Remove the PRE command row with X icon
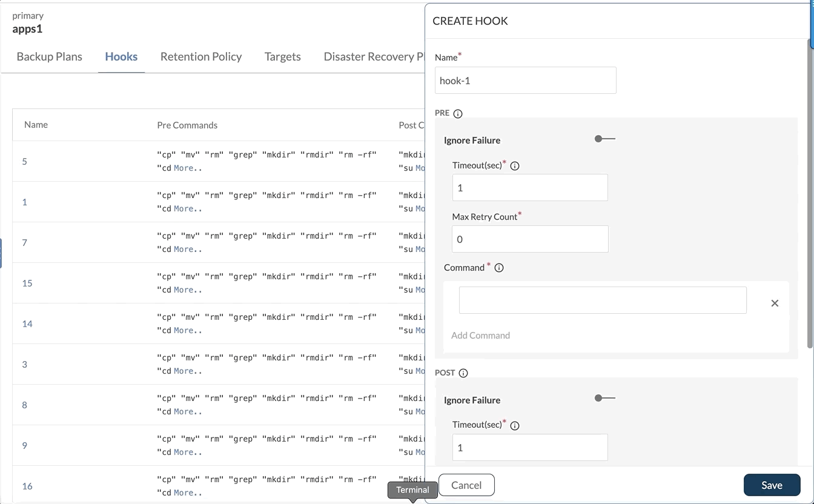814x504 pixels. 775,303
